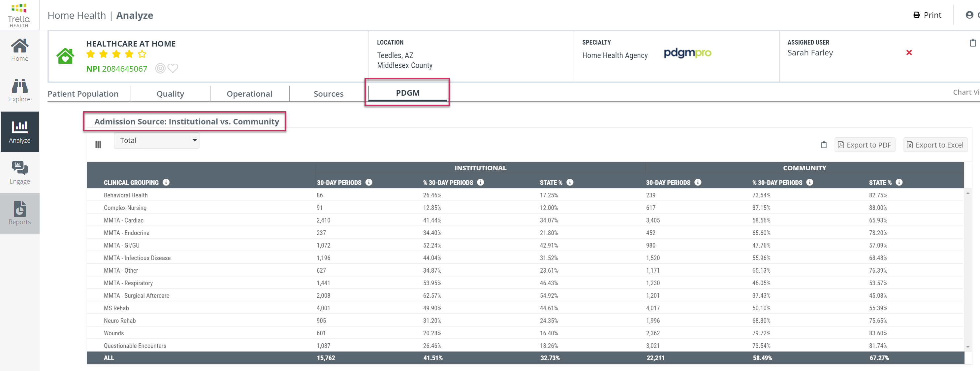The image size is (980, 371).
Task: Click the green home health agency icon
Action: coord(65,55)
